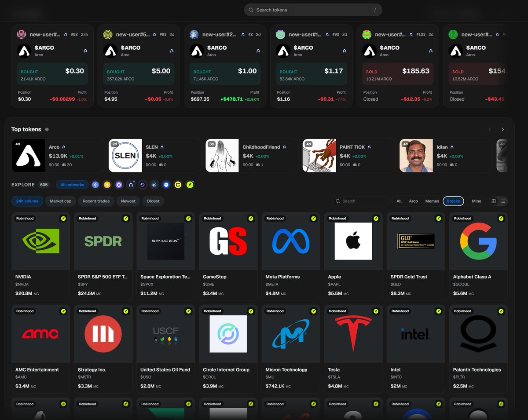This screenshot has height=420, width=528.
Task: Open the Strategy Inc. red logo
Action: (103, 334)
